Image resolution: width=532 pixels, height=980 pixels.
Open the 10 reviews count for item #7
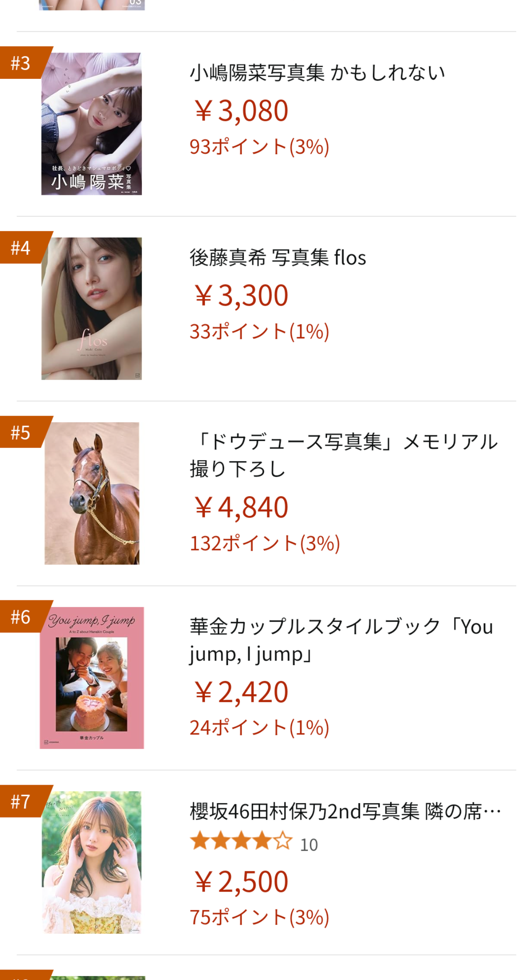[309, 845]
